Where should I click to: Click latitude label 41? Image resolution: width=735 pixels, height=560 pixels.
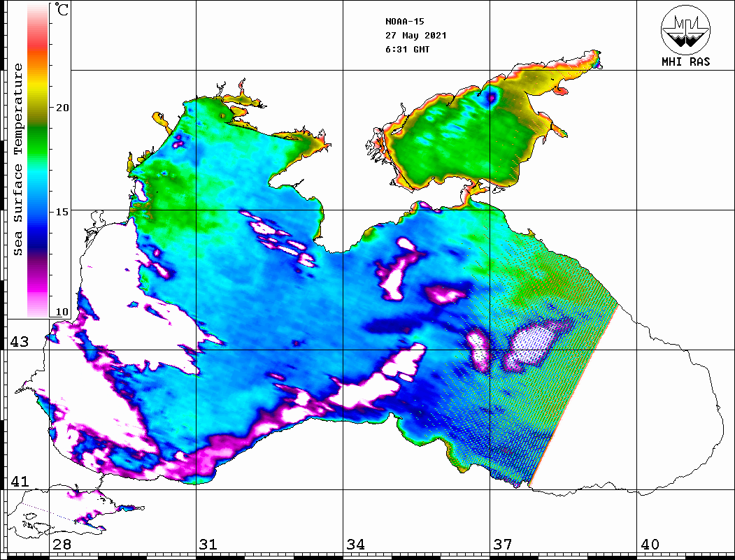19,481
